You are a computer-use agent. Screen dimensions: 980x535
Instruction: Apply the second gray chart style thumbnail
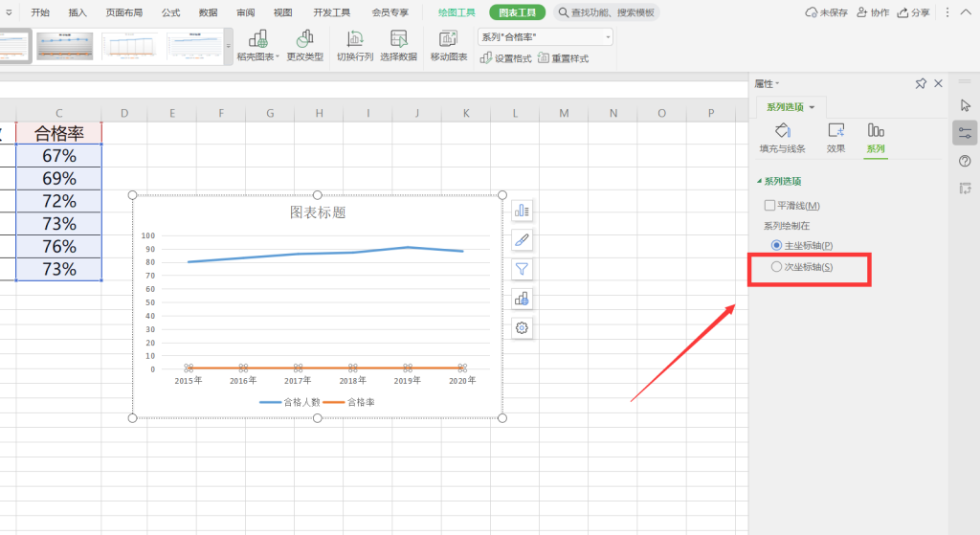(64, 46)
